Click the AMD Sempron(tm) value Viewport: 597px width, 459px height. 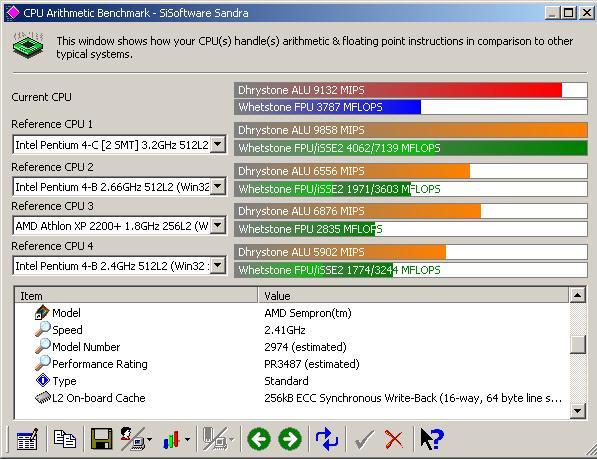(x=308, y=313)
